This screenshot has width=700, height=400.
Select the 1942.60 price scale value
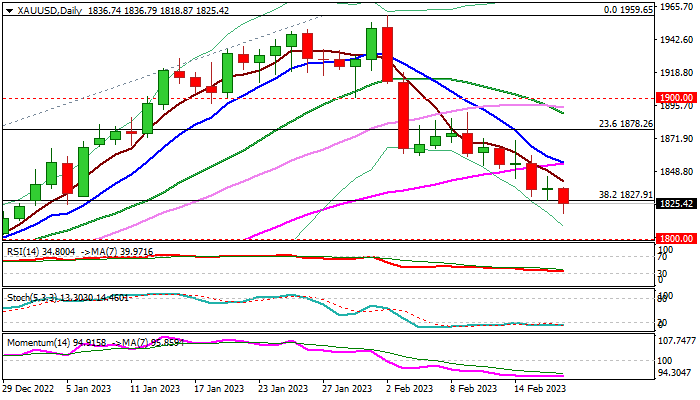coord(677,40)
